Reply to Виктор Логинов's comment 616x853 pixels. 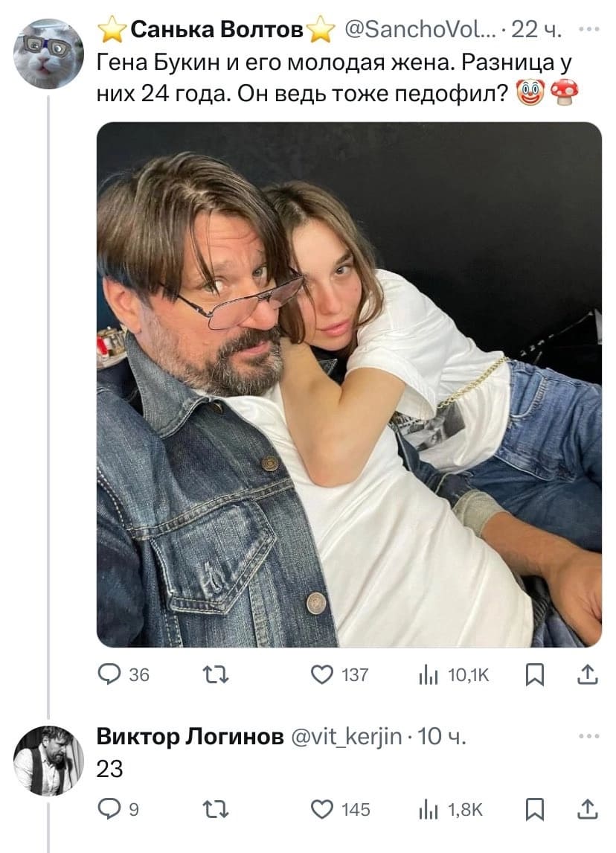(x=110, y=810)
